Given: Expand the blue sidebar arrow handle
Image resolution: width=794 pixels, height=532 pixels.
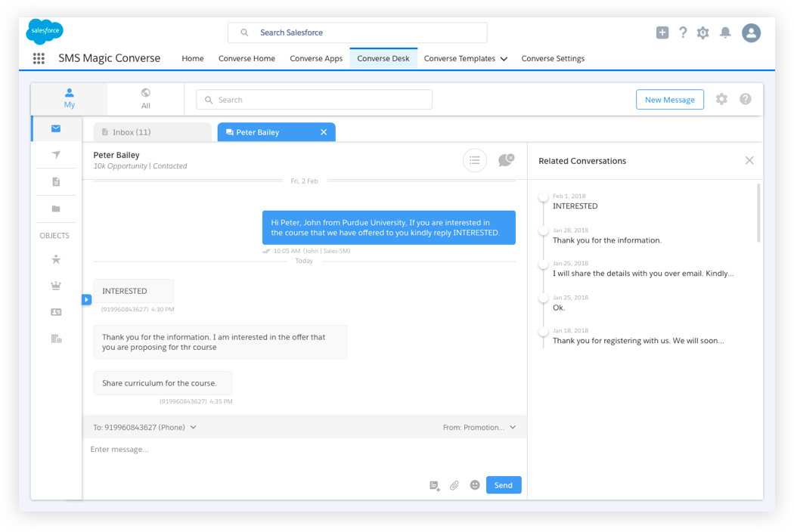Looking at the screenshot, I should (86, 300).
